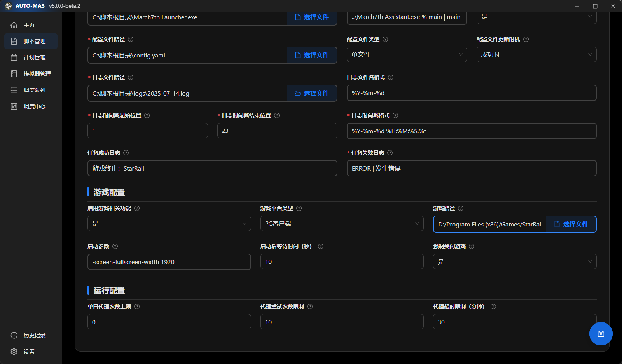Image resolution: width=622 pixels, height=364 pixels.
Task: Click help icon beside 任务成功日志
Action: click(x=126, y=153)
